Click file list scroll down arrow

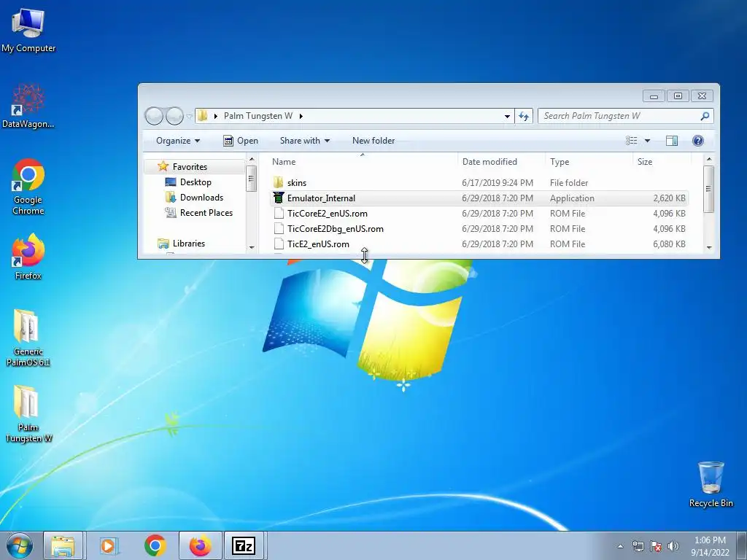709,248
